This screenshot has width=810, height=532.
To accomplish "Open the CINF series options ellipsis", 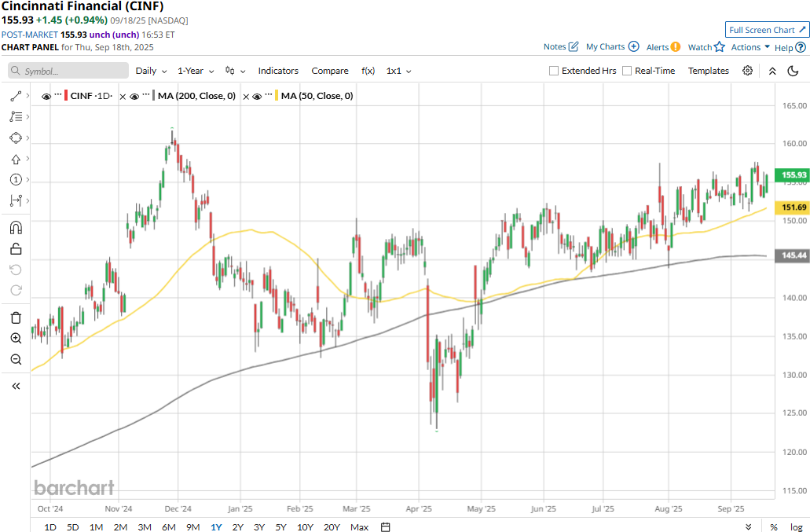I will (x=58, y=94).
